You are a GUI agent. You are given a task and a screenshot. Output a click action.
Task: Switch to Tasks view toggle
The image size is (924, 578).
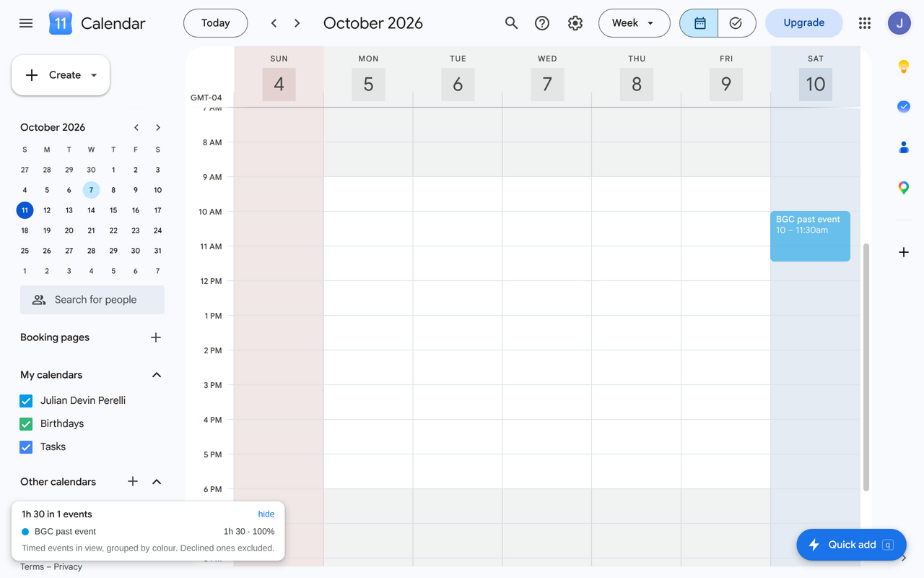click(x=736, y=23)
